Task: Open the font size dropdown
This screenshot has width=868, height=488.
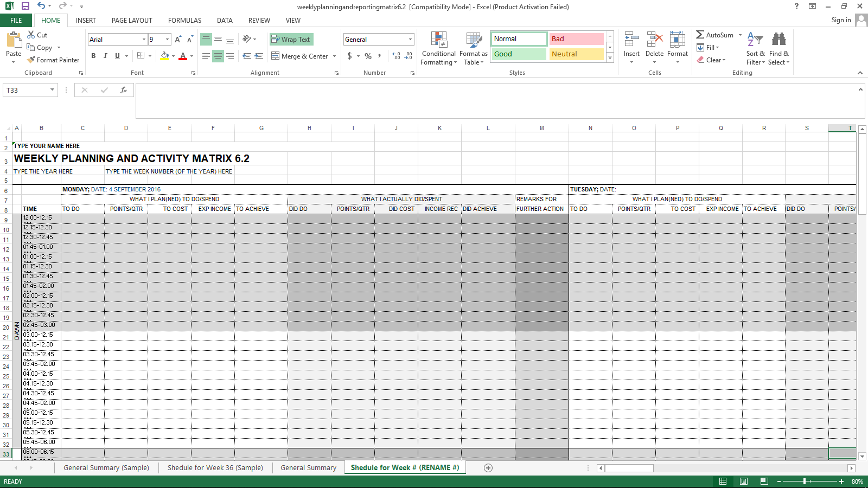Action: coord(167,39)
